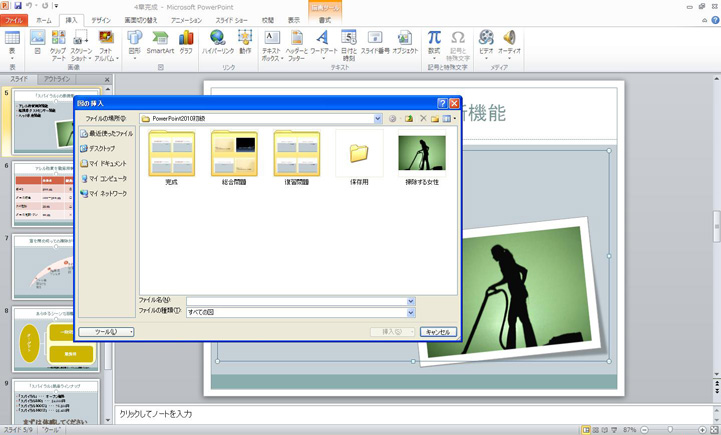Select デスクトップ in the places sidebar

pyautogui.click(x=102, y=148)
